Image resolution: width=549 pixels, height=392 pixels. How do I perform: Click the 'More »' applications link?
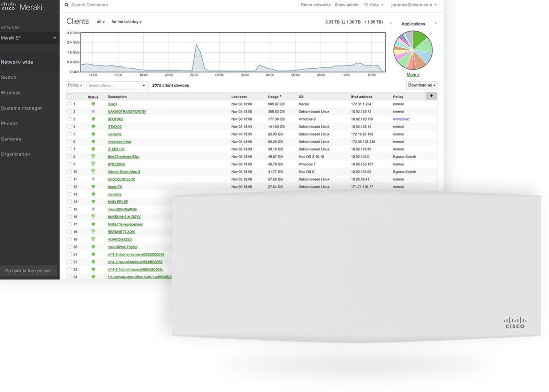(413, 75)
